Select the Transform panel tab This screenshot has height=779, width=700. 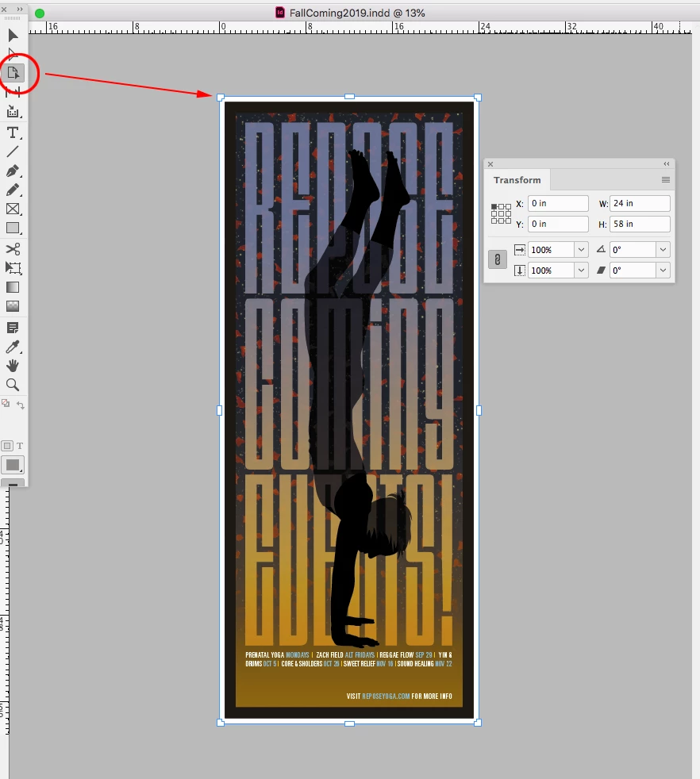pos(517,180)
